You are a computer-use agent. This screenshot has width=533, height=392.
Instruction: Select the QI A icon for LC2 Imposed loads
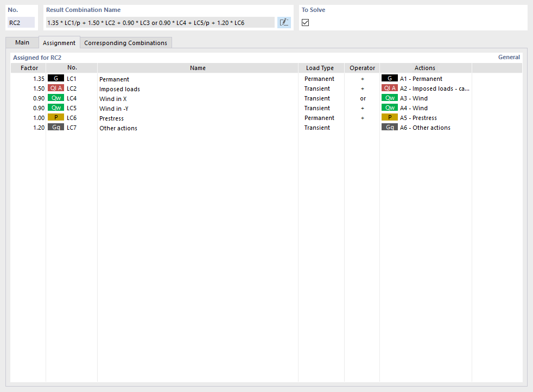56,88
